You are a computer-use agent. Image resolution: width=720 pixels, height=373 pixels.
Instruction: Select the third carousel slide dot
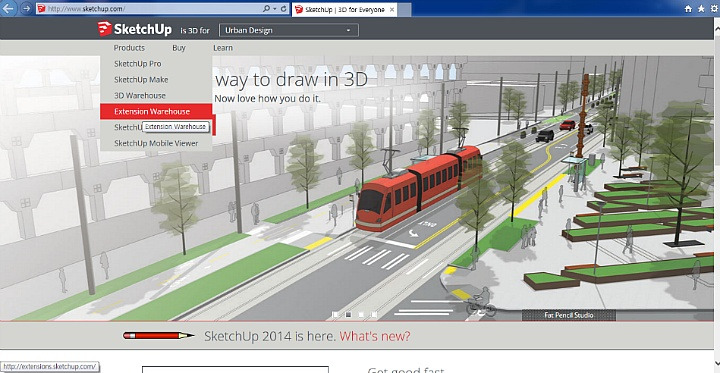pyautogui.click(x=361, y=315)
